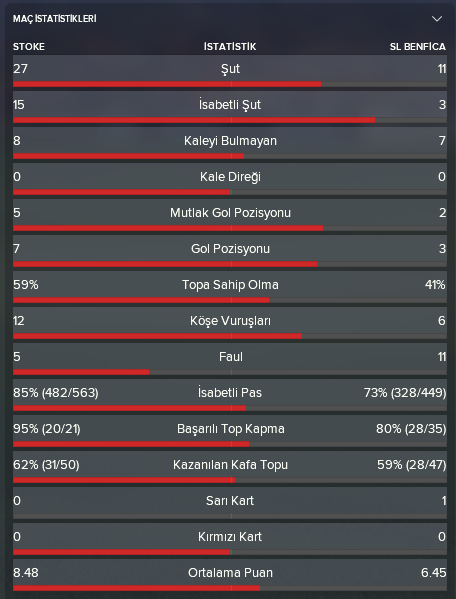Click the Kaleyi Bulmayan statistic label
This screenshot has height=599, width=456.
point(230,141)
